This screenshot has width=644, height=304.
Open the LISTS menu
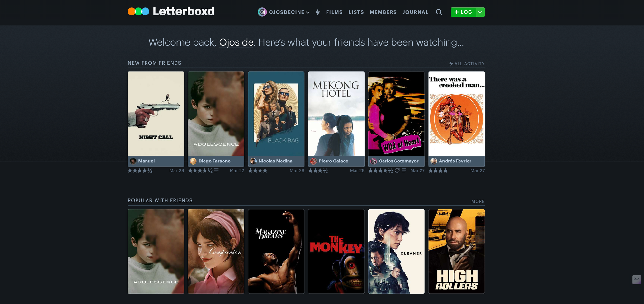(356, 12)
